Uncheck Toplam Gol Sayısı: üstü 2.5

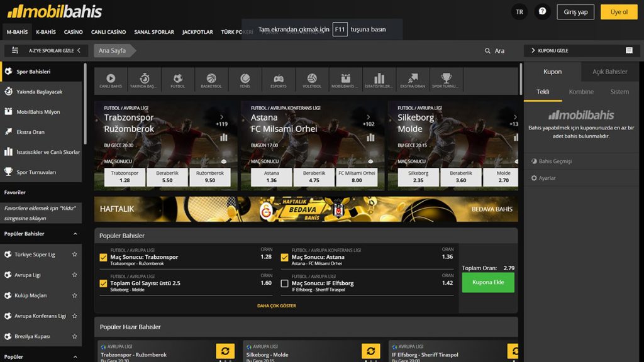pos(103,283)
